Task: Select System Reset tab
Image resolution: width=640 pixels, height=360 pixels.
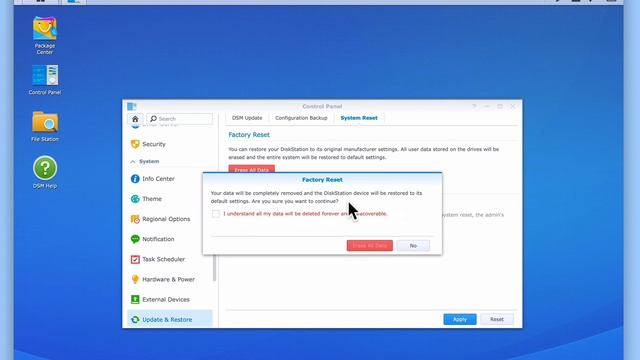Action: (x=359, y=118)
